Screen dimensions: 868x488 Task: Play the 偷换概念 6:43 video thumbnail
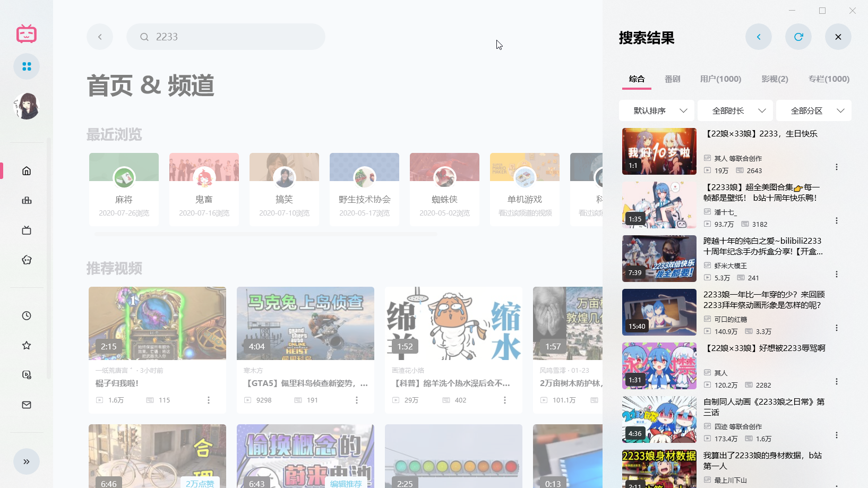click(305, 456)
